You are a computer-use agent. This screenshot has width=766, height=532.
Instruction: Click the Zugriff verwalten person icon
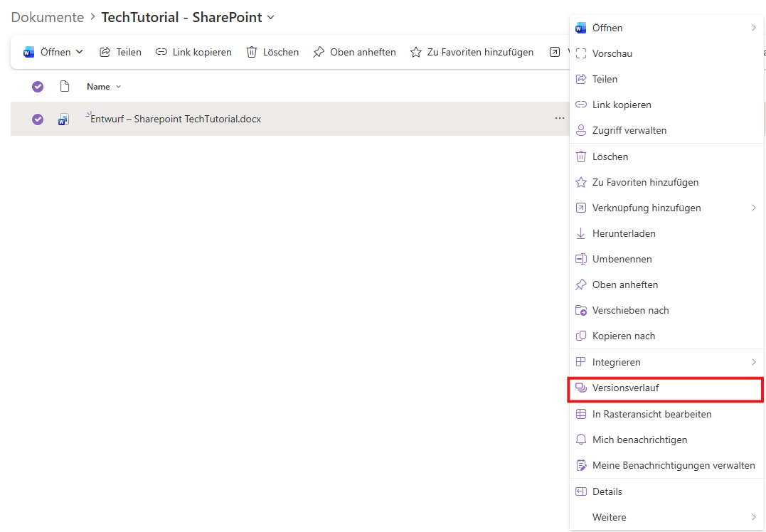581,130
